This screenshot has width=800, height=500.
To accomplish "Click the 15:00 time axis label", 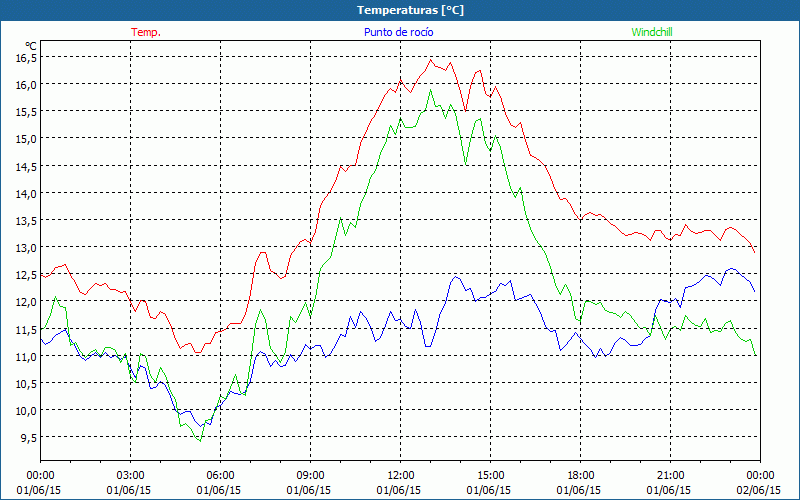I will [x=490, y=476].
